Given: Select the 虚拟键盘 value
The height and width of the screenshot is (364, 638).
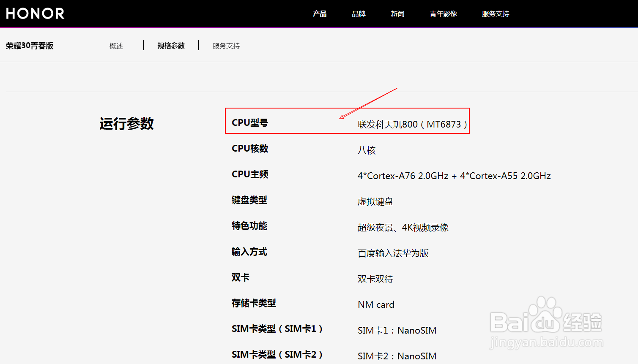Looking at the screenshot, I should pos(375,202).
